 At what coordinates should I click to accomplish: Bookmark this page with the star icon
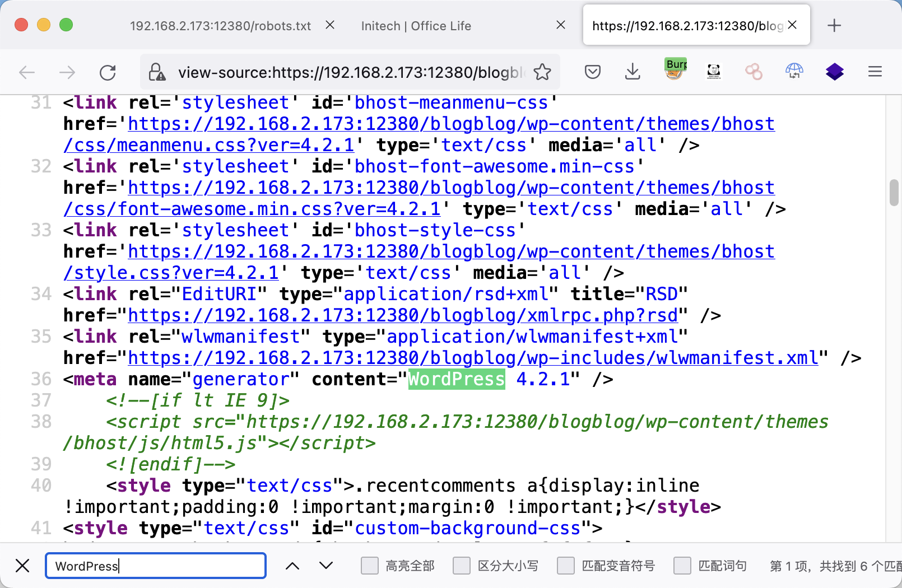tap(542, 72)
